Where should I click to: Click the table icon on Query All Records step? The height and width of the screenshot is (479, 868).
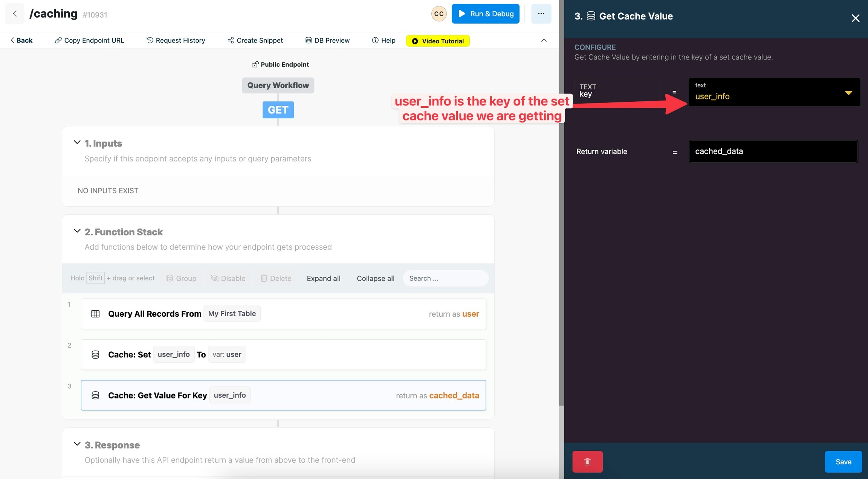coord(95,314)
